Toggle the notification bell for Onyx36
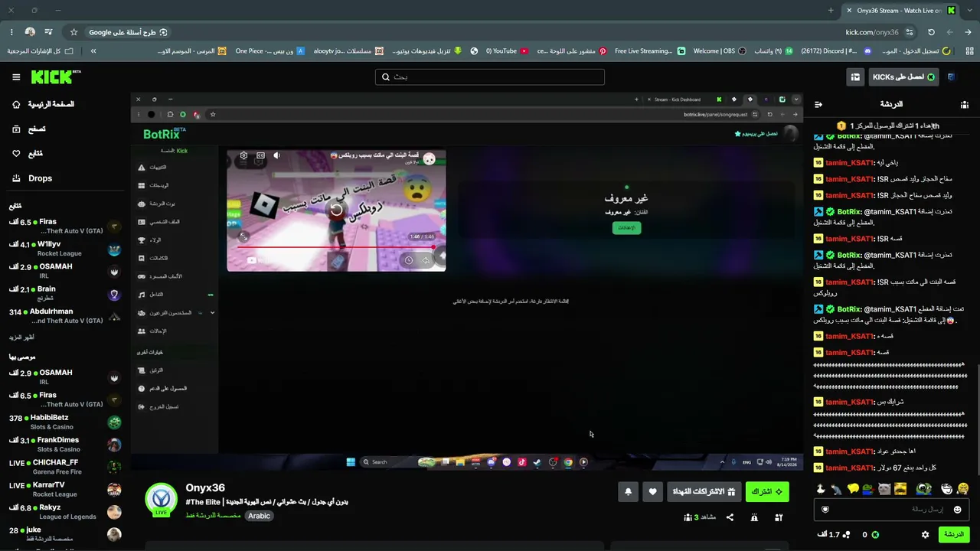The image size is (980, 551). pyautogui.click(x=628, y=492)
